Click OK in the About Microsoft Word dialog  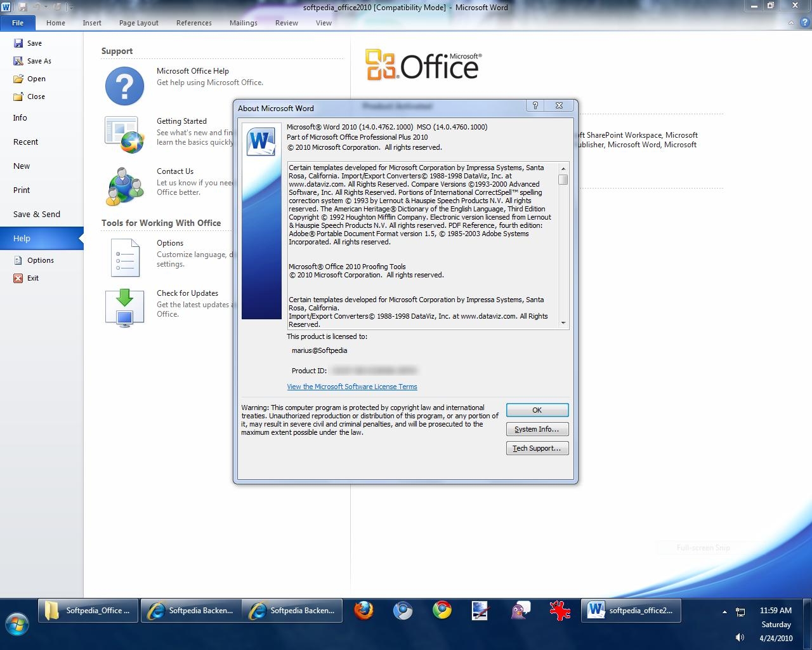[x=537, y=410]
